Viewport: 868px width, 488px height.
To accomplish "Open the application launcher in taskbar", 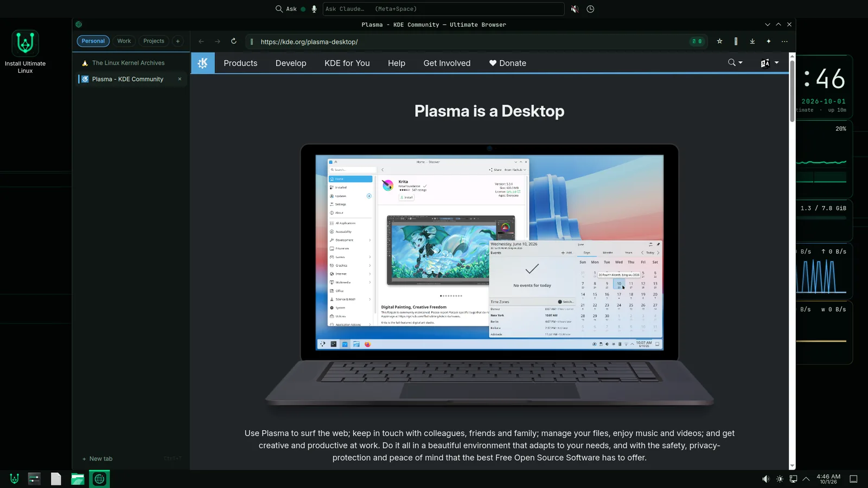I will coord(15,479).
